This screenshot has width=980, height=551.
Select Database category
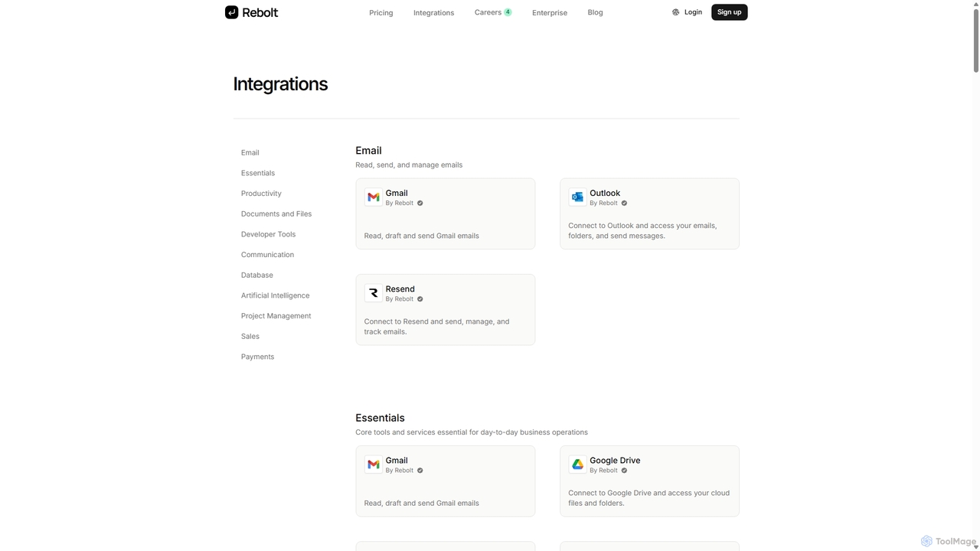[x=257, y=275]
